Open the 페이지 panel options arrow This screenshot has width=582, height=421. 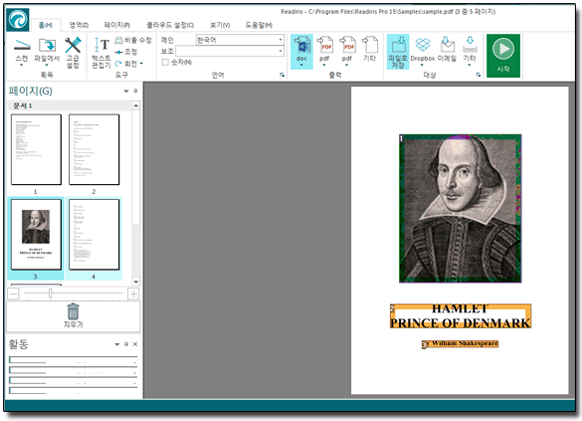126,91
